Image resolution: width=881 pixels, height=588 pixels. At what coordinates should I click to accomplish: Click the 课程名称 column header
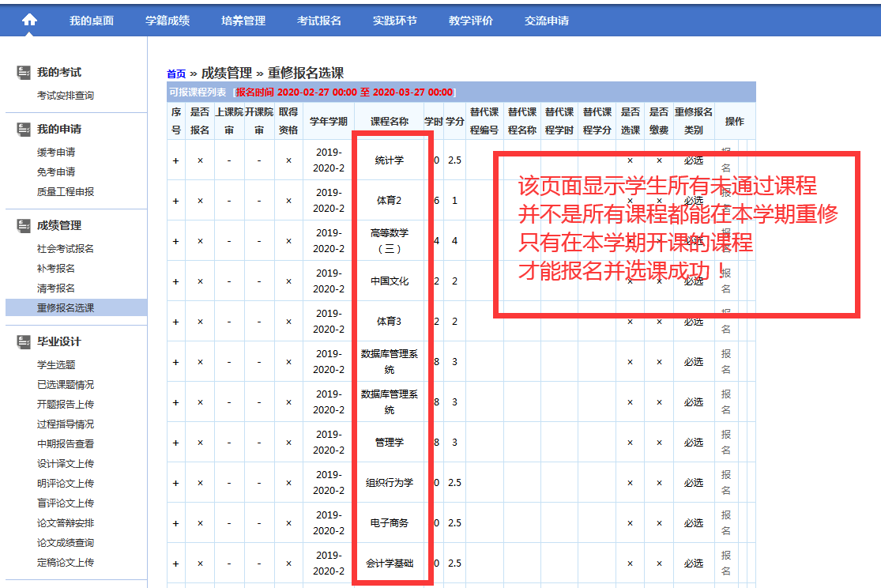point(389,122)
